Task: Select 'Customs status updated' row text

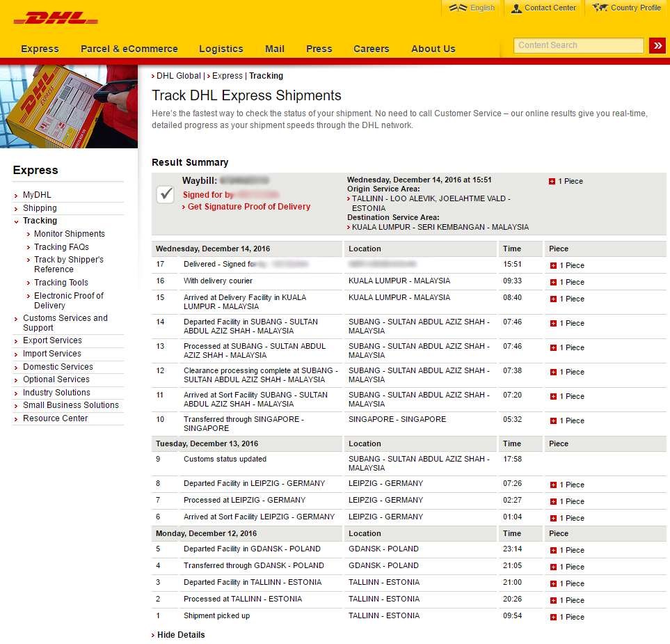Action: click(225, 459)
